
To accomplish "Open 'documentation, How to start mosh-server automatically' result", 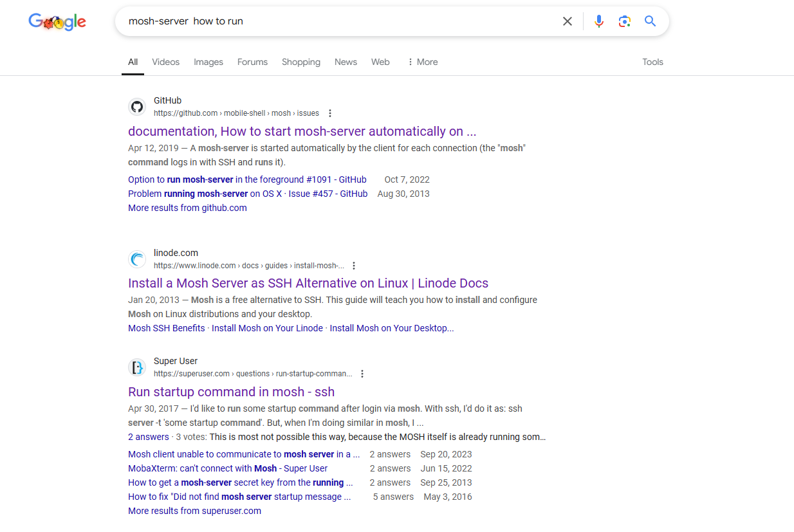I will [x=302, y=131].
